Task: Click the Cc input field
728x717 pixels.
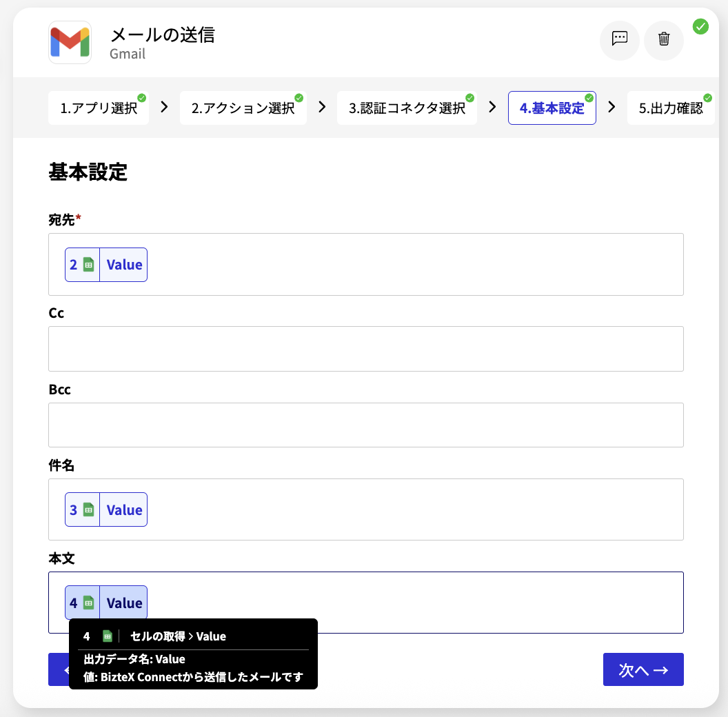Action: (x=366, y=349)
